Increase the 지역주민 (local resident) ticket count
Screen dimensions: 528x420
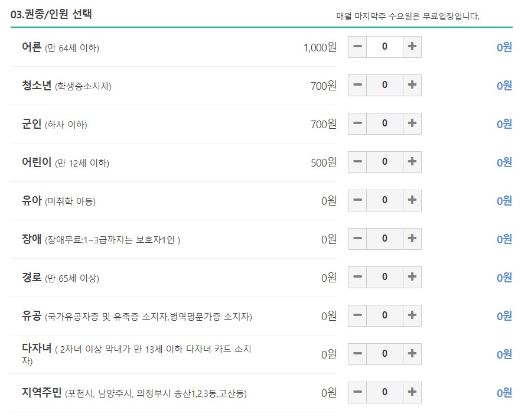point(413,392)
